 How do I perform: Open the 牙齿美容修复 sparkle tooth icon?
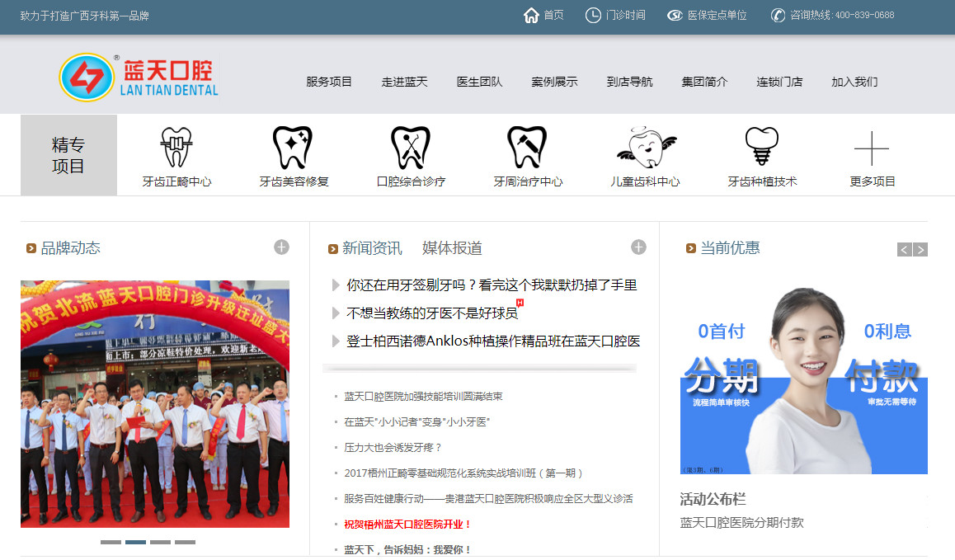point(293,147)
